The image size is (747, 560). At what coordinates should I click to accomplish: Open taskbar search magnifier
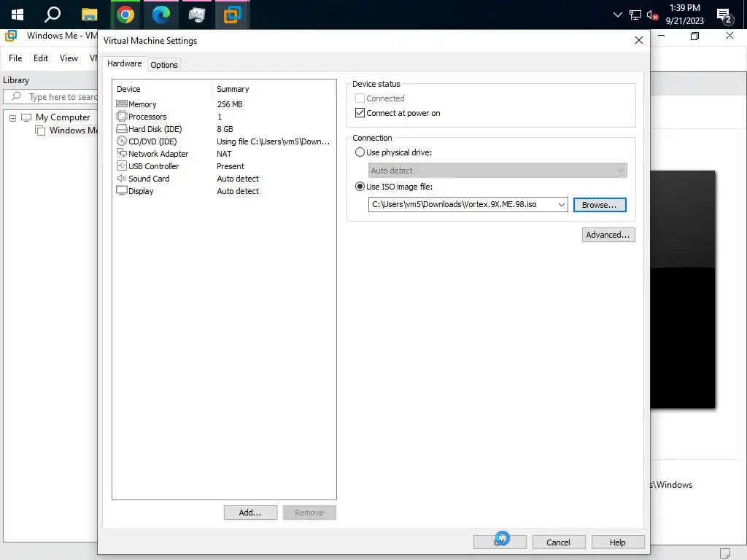pyautogui.click(x=53, y=15)
